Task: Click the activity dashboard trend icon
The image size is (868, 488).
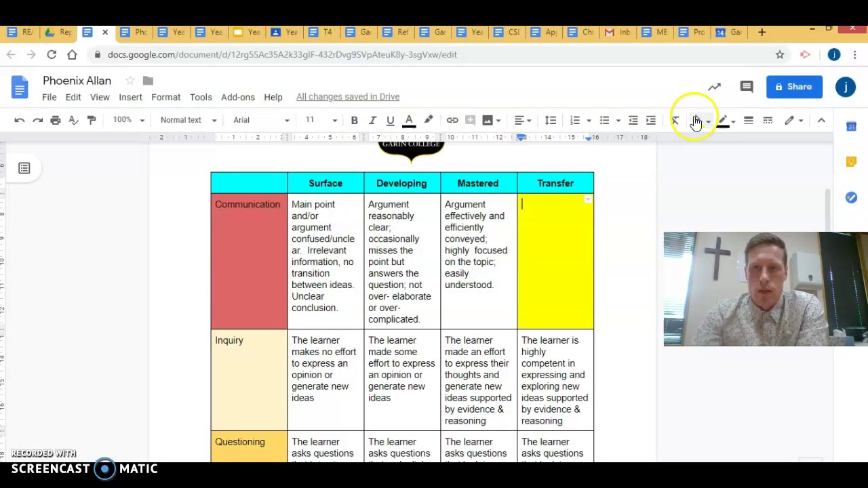Action: click(714, 87)
